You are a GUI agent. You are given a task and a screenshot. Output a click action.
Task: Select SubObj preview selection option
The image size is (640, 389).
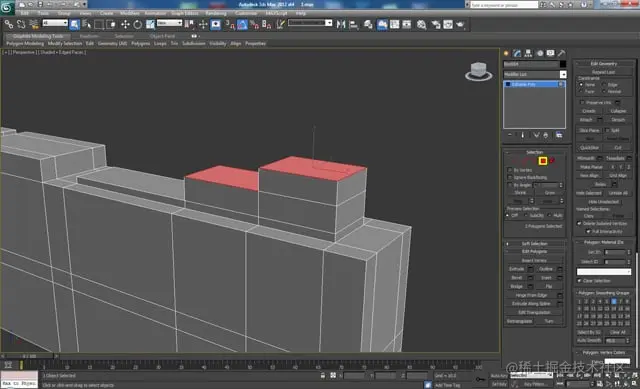(x=526, y=215)
